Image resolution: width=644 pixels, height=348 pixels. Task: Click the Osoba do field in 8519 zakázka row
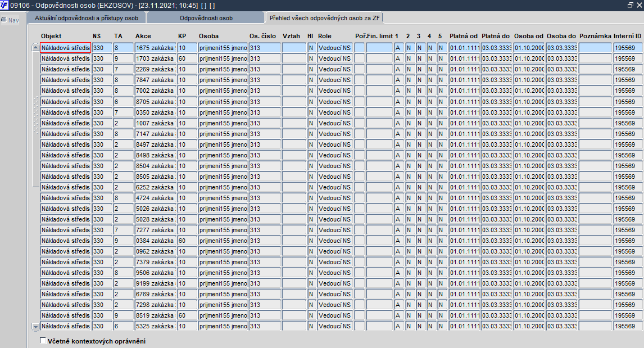pos(561,315)
